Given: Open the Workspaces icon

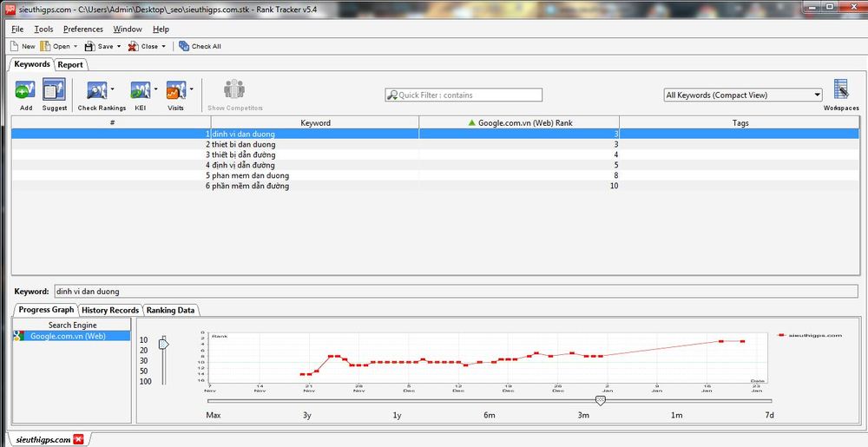Looking at the screenshot, I should (841, 89).
